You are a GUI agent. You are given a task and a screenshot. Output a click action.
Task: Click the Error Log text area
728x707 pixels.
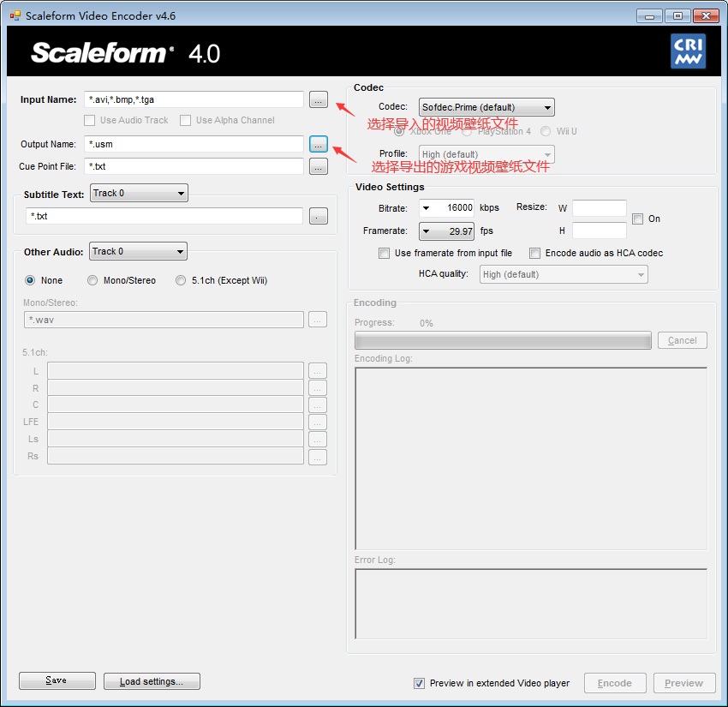(x=531, y=604)
